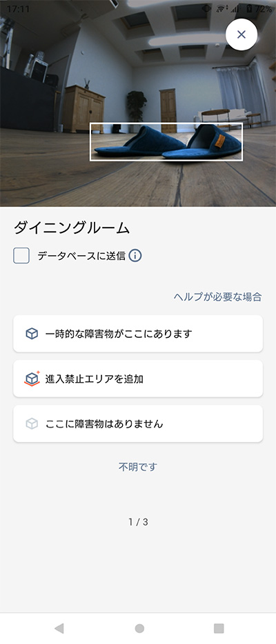Tap the データベースに送信 label text
The width and height of the screenshot is (276, 644).
81,256
